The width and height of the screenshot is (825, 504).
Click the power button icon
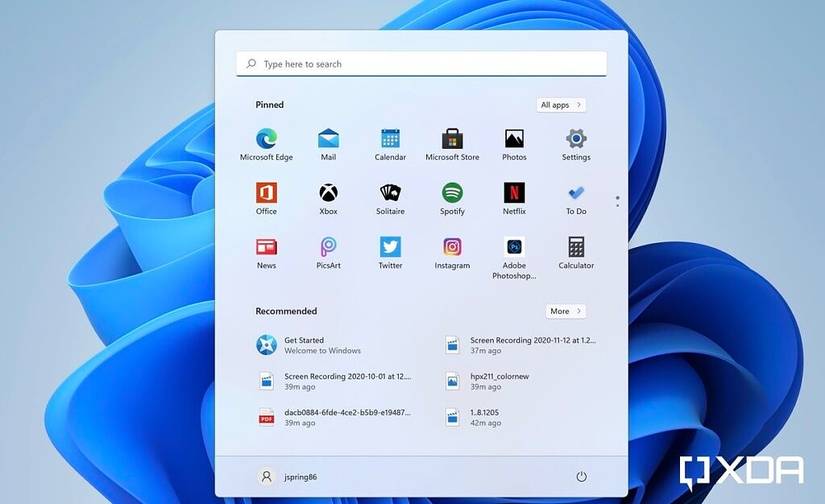pyautogui.click(x=581, y=477)
